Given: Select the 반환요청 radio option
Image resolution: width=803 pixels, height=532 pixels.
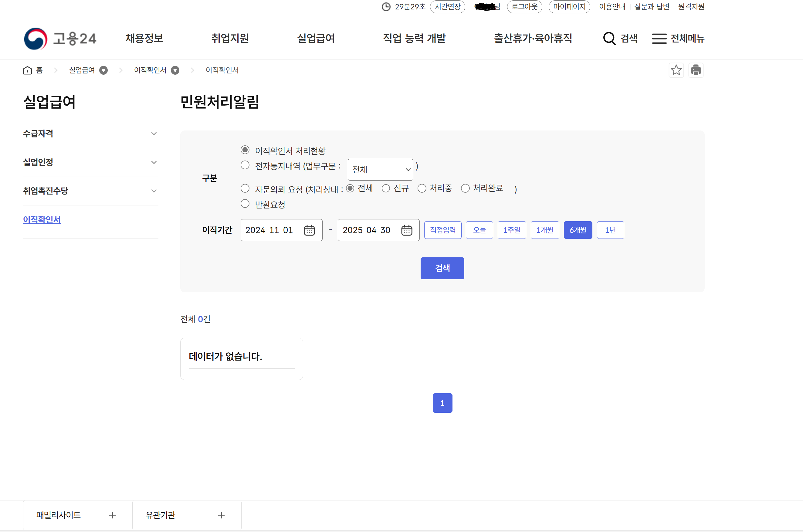Looking at the screenshot, I should 245,204.
